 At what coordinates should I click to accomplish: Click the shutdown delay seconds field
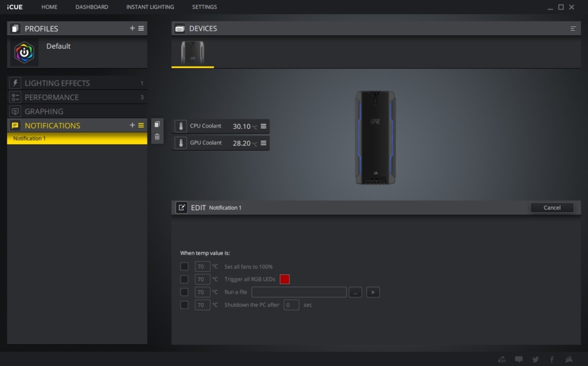tap(292, 305)
